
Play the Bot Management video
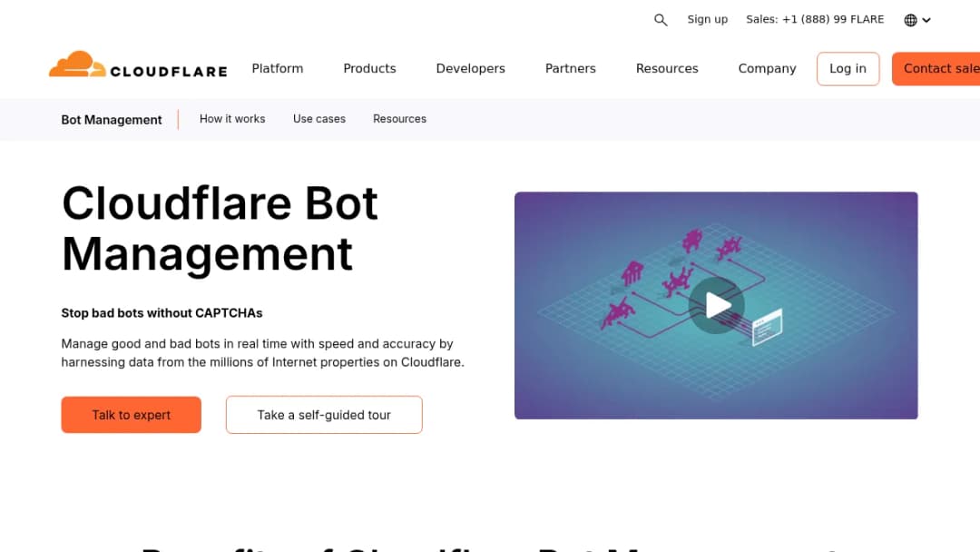point(716,305)
